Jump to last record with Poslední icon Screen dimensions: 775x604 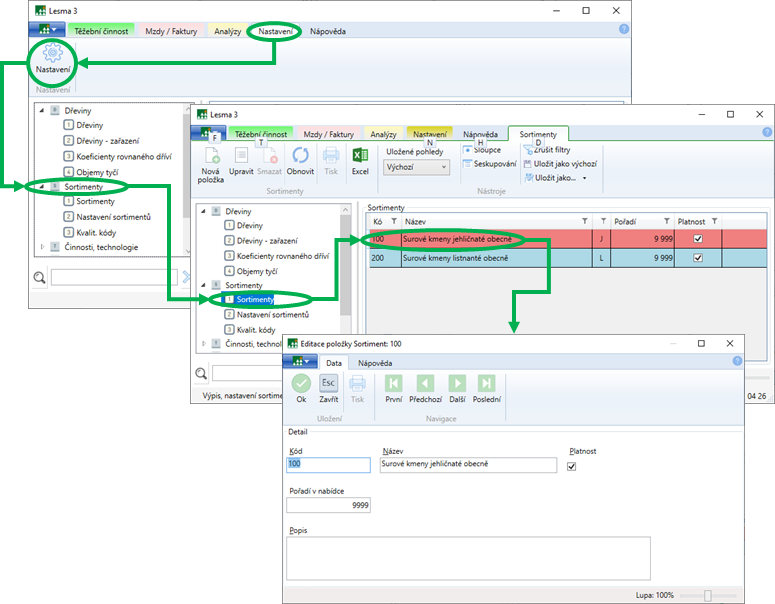point(487,383)
